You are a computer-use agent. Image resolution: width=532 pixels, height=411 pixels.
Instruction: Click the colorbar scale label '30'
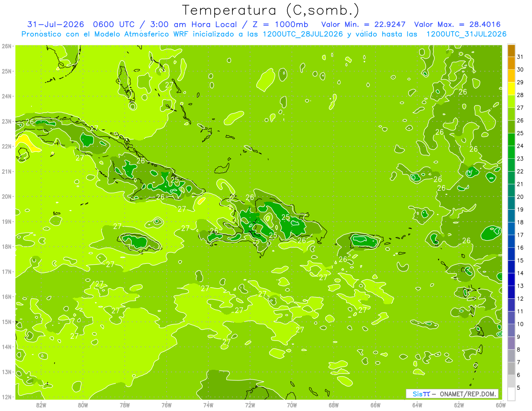pyautogui.click(x=520, y=70)
